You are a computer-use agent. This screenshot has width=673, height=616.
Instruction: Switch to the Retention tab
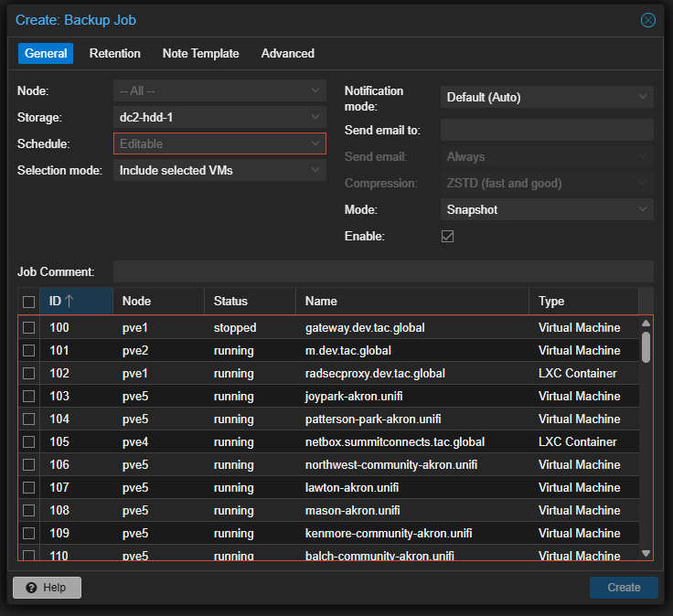click(114, 54)
